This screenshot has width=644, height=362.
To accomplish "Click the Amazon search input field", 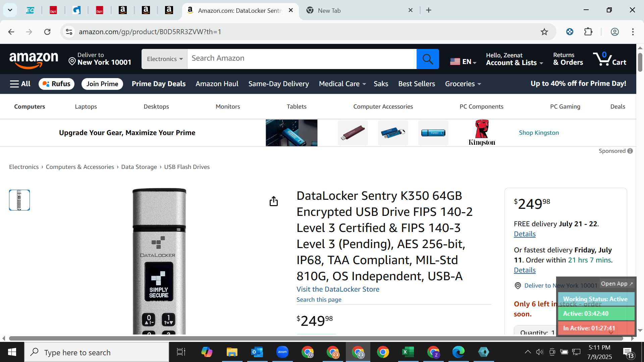I will click(x=302, y=59).
